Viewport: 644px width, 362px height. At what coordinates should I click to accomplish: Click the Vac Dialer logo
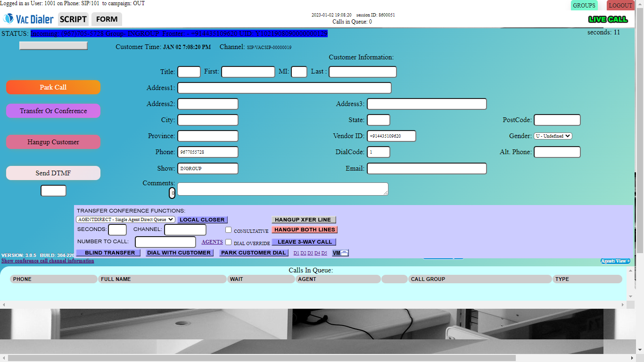click(x=28, y=19)
